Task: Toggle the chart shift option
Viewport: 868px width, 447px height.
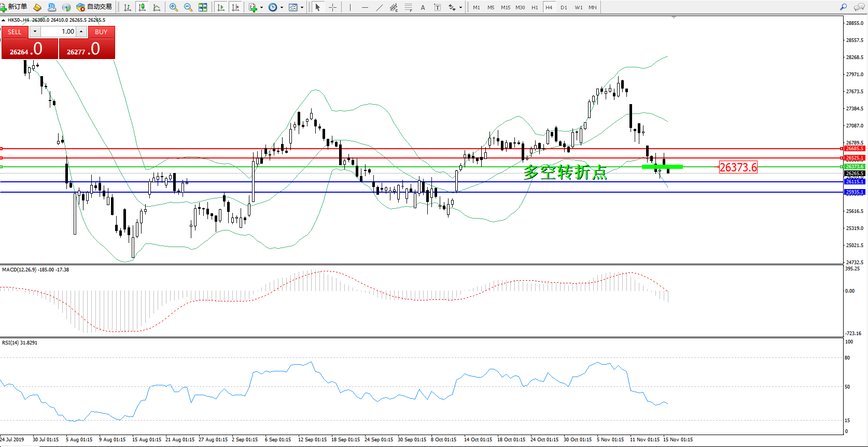Action: coord(235,7)
